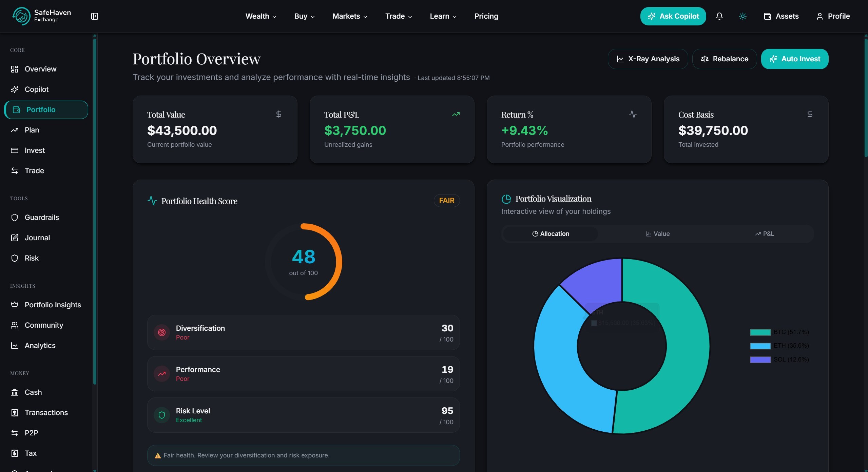This screenshot has width=868, height=472.
Task: Switch to the Value chart tab
Action: click(x=657, y=234)
